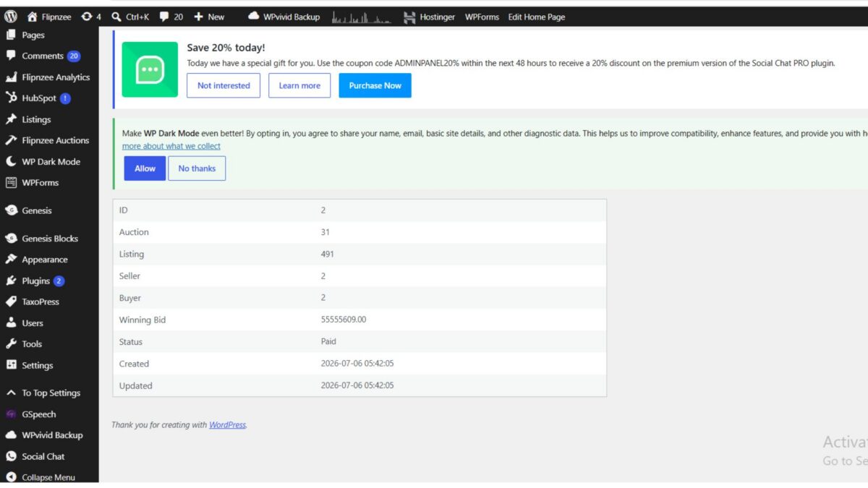Screen dimensions: 868x488
Task: Click the GSpeech sidebar icon
Action: coord(11,414)
